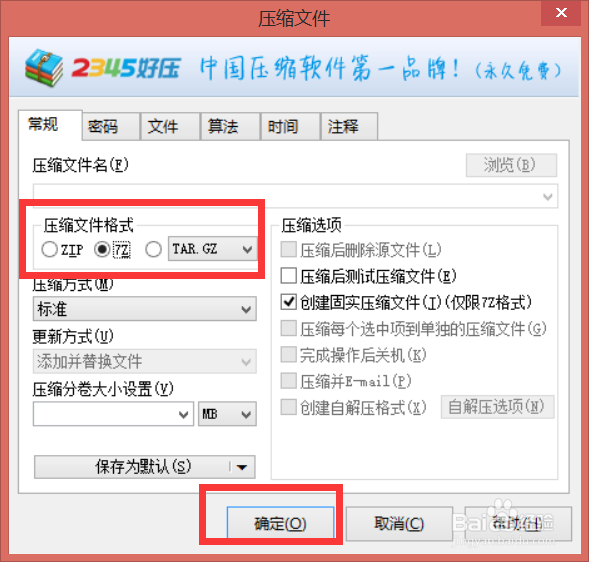Viewport: 589px width, 562px height.
Task: Open the TAR.GZ format dropdown
Action: point(213,249)
